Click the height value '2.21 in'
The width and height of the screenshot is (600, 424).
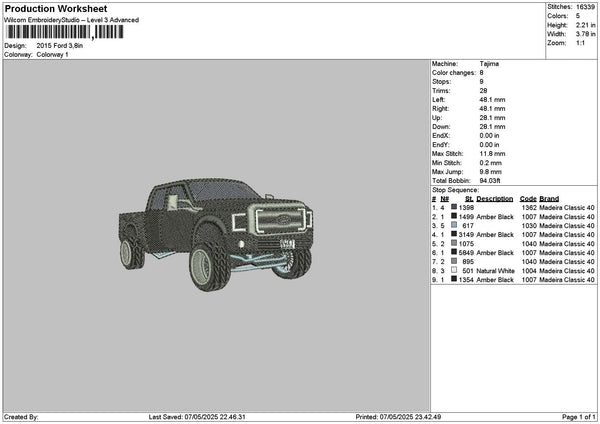(x=585, y=25)
